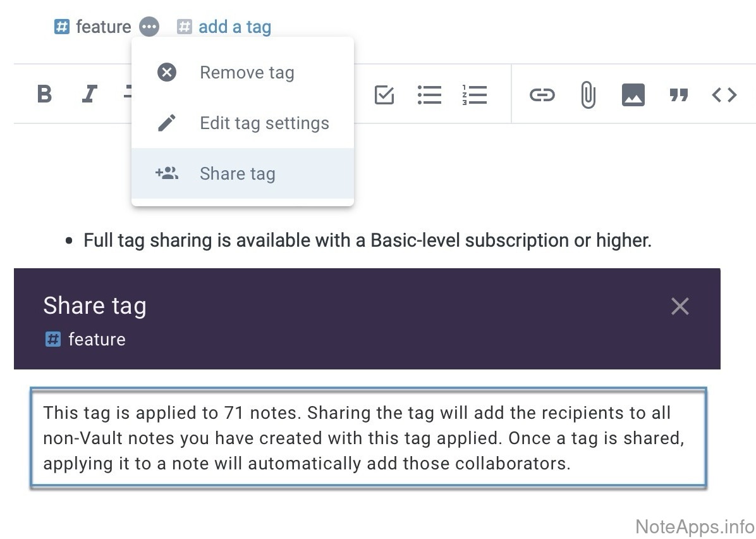Click the hash icon beside add a tag
The height and width of the screenshot is (539, 756).
[x=184, y=27]
